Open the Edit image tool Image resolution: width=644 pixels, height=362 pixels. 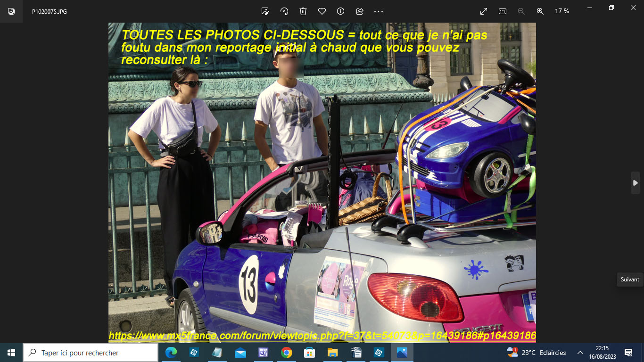[x=265, y=11]
